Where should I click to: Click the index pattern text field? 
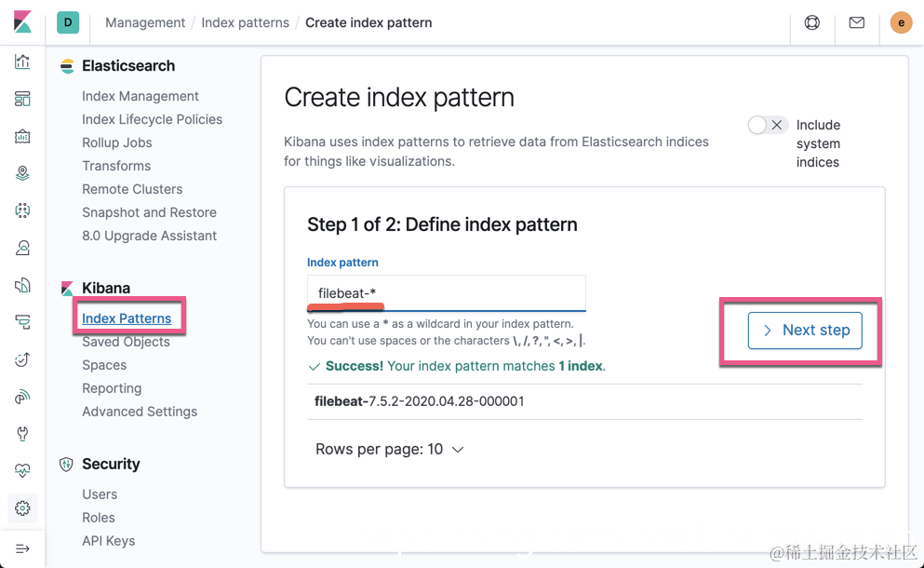pos(447,293)
